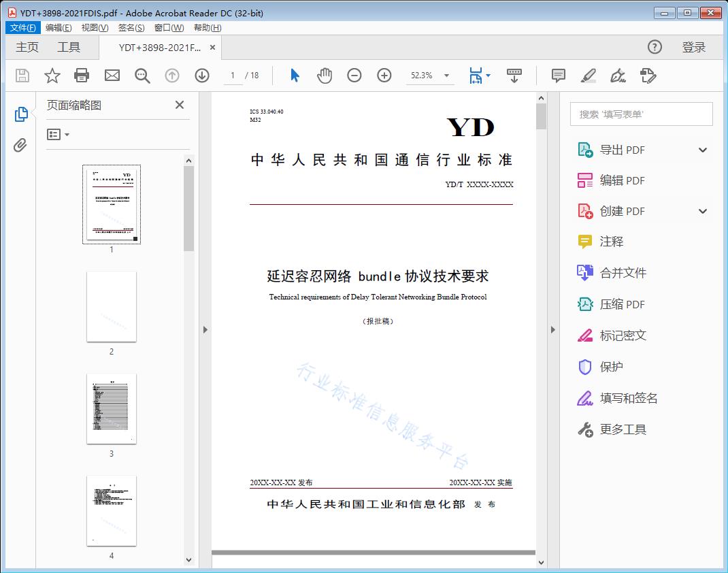Open 更多工具 in the right panel
This screenshot has width=728, height=573.
tap(623, 429)
